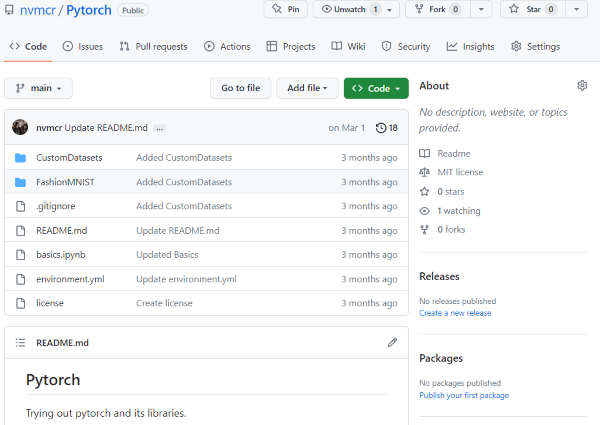600x425 pixels.
Task: Open the green Code dropdown
Action: point(376,88)
